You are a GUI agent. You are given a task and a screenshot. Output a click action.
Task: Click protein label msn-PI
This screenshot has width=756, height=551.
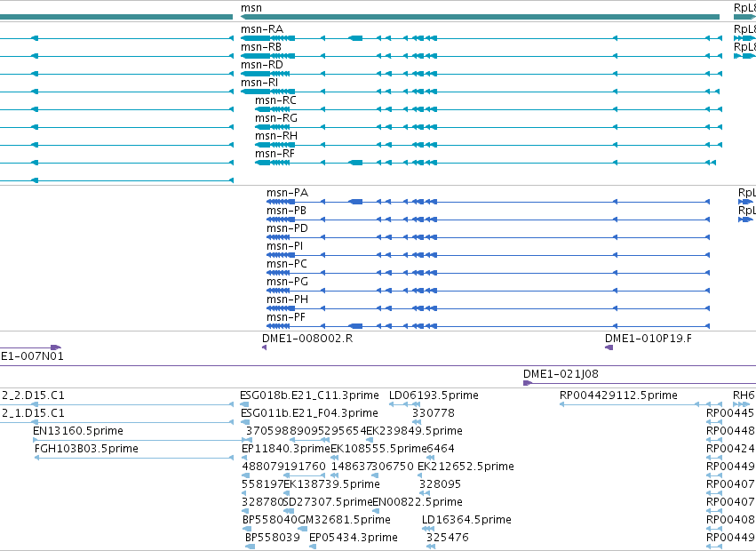(x=285, y=247)
